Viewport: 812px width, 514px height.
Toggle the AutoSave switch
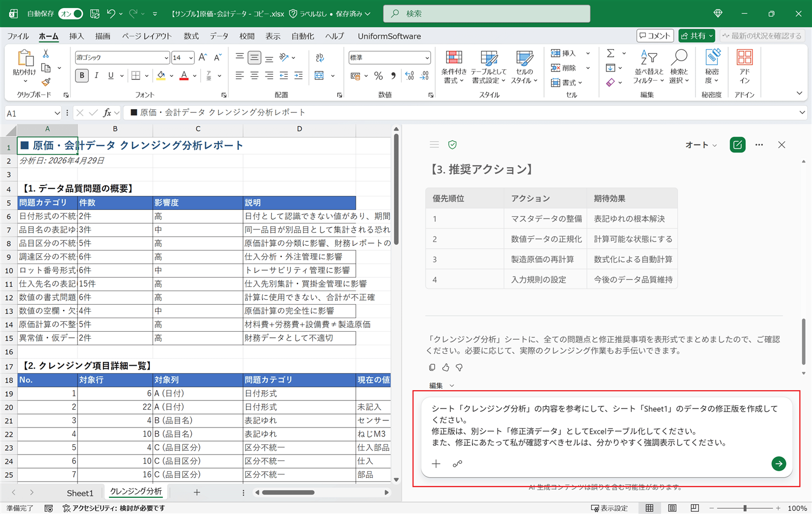pos(71,14)
